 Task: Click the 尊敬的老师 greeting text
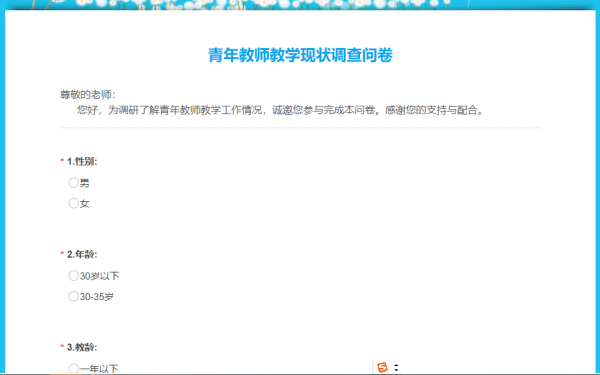pyautogui.click(x=88, y=95)
